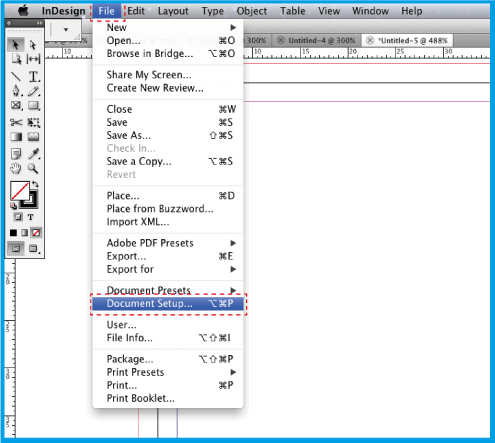Choose Print Booklet...
This screenshot has height=443, width=495.
(x=168, y=398)
